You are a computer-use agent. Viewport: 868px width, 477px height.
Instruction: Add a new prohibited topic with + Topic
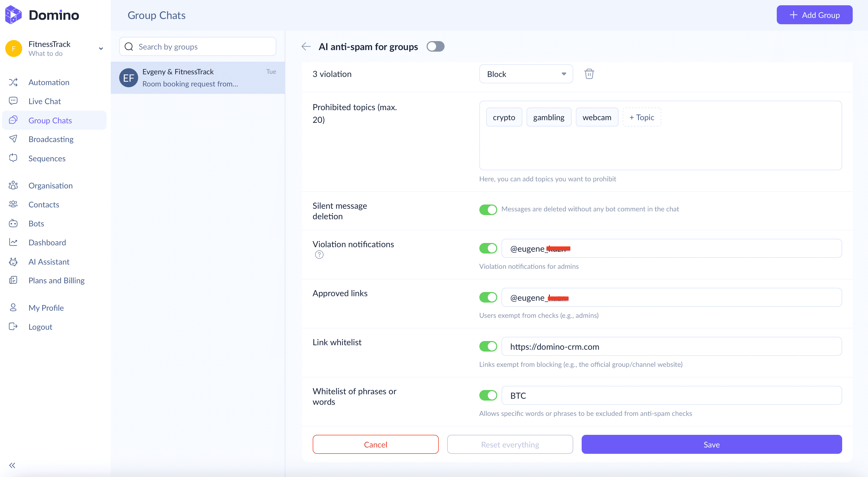click(642, 117)
